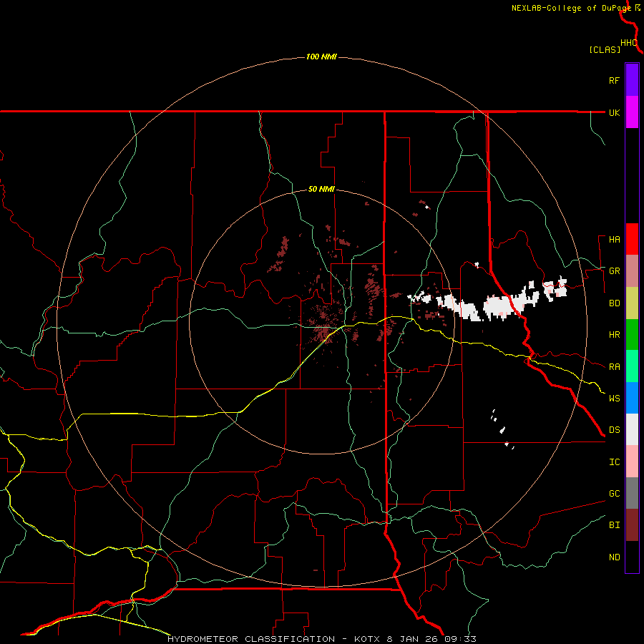Viewport: 644px width, 644px height.
Task: Select the BD yellow legend swatch
Action: (x=632, y=303)
